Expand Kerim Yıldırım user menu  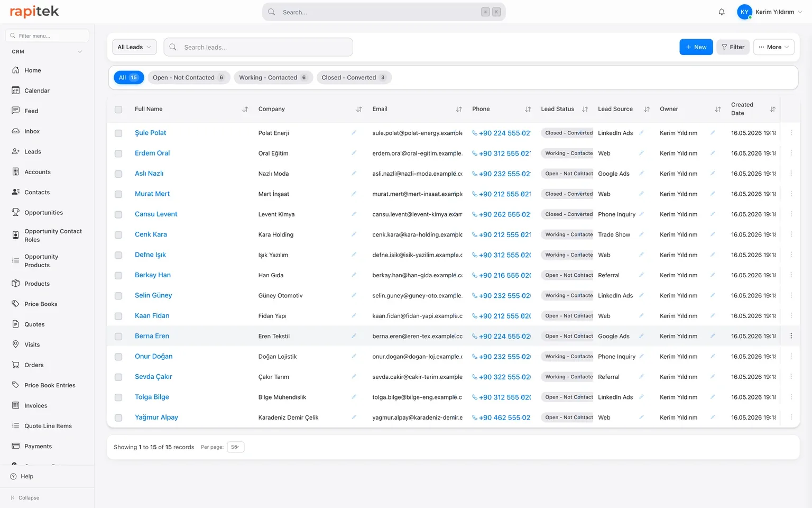tap(770, 12)
